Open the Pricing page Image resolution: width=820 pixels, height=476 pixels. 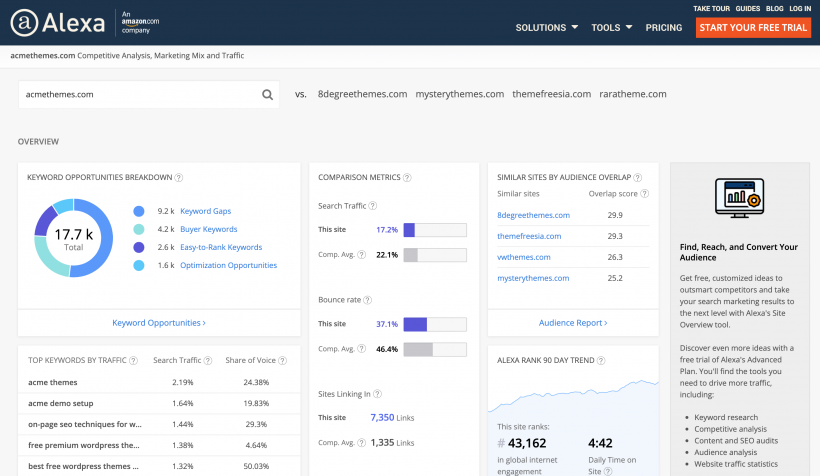664,28
